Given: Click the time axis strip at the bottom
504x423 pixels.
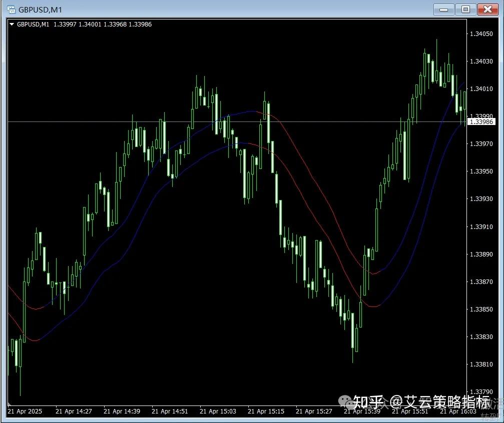Looking at the screenshot, I should [250, 411].
